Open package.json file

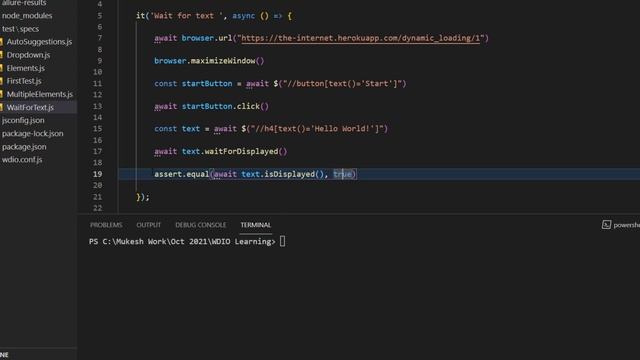(x=24, y=147)
